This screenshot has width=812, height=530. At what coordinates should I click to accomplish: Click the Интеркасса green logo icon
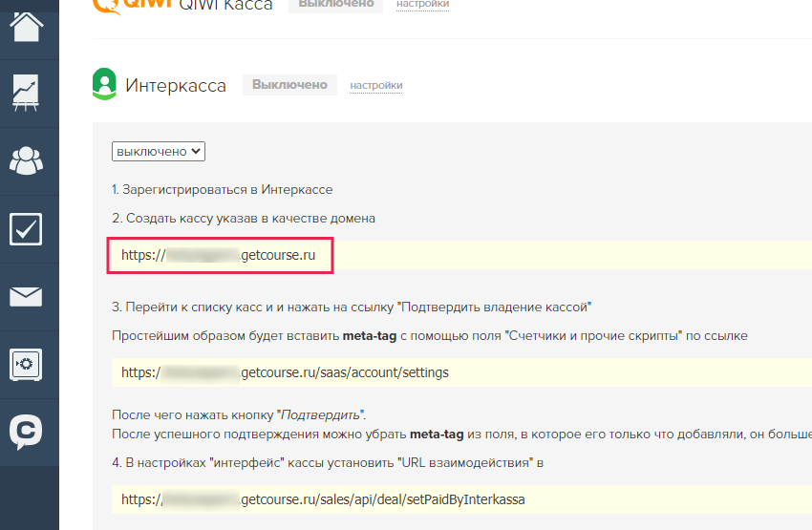(x=105, y=84)
